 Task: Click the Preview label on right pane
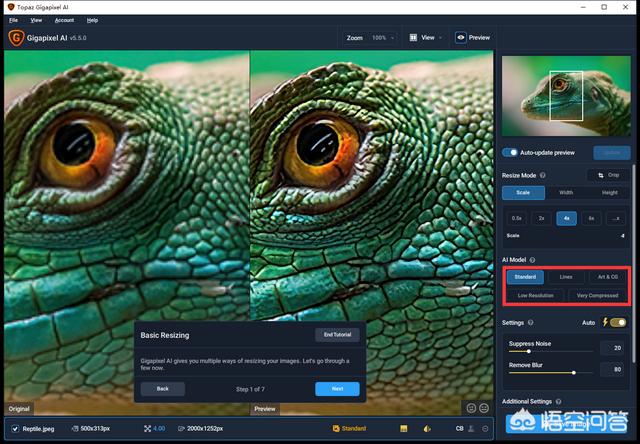[x=265, y=409]
